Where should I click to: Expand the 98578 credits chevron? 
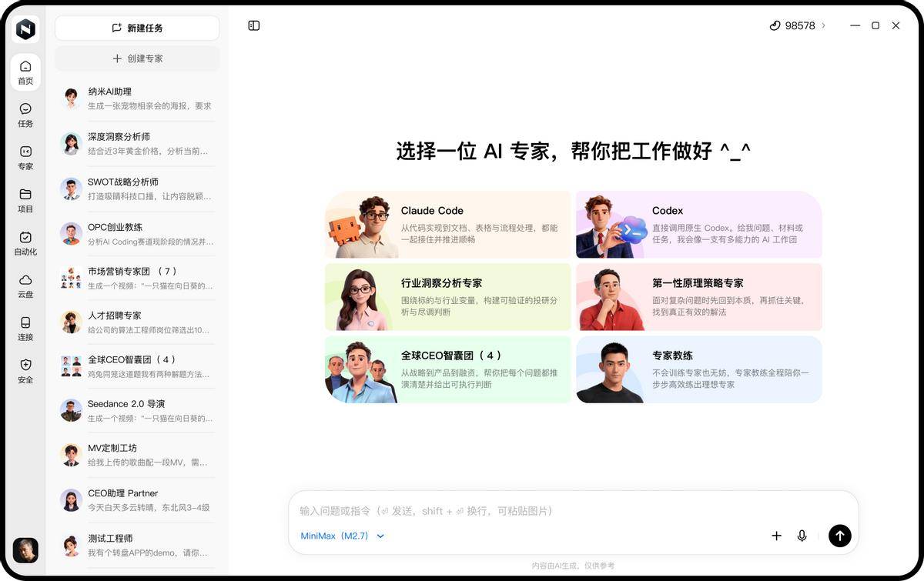pyautogui.click(x=823, y=25)
